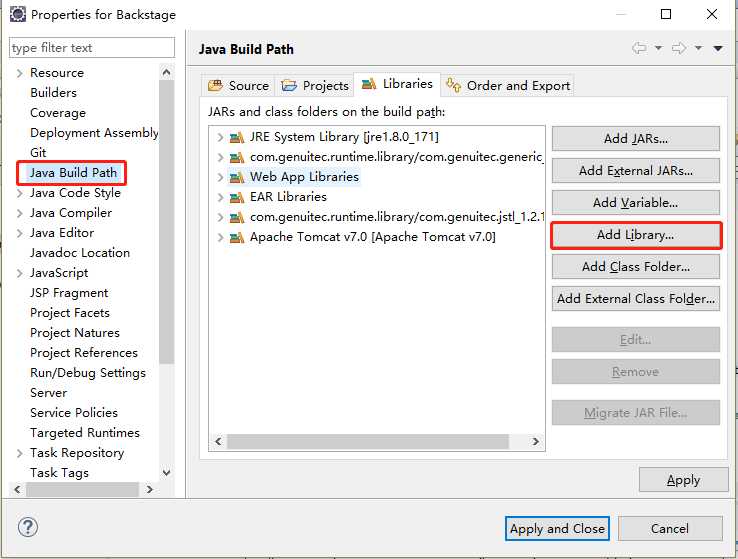738x559 pixels.
Task: Click the Web App Libraries icon
Action: tap(237, 177)
